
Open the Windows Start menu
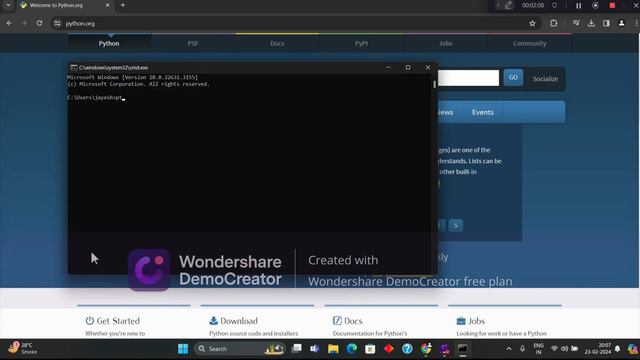click(183, 349)
